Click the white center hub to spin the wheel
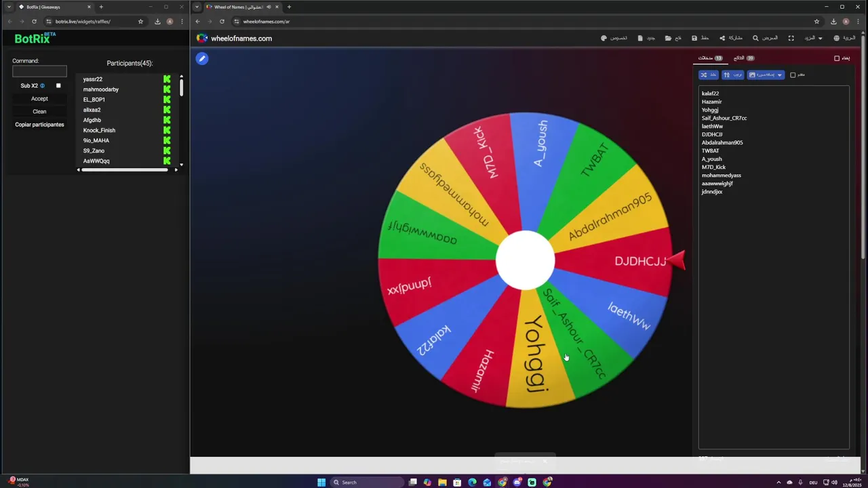868x488 pixels. point(525,261)
